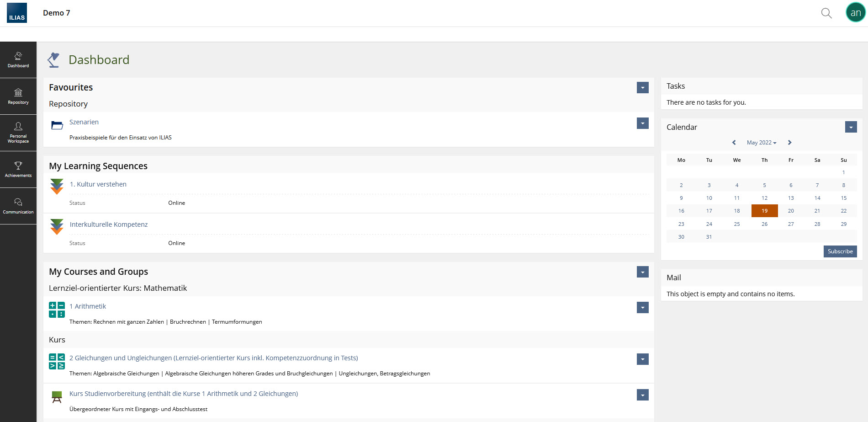
Task: Open Calendar block actions dropdown
Action: click(x=851, y=127)
